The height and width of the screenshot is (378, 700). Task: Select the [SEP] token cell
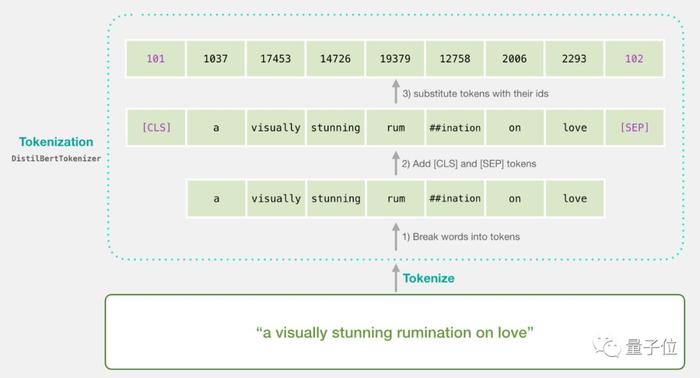tap(634, 128)
